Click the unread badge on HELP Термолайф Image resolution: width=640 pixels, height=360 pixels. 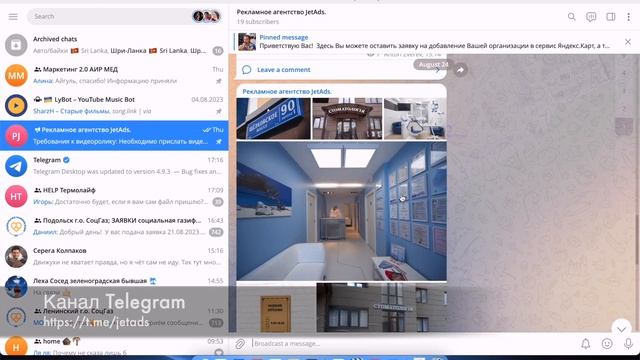[x=218, y=202]
